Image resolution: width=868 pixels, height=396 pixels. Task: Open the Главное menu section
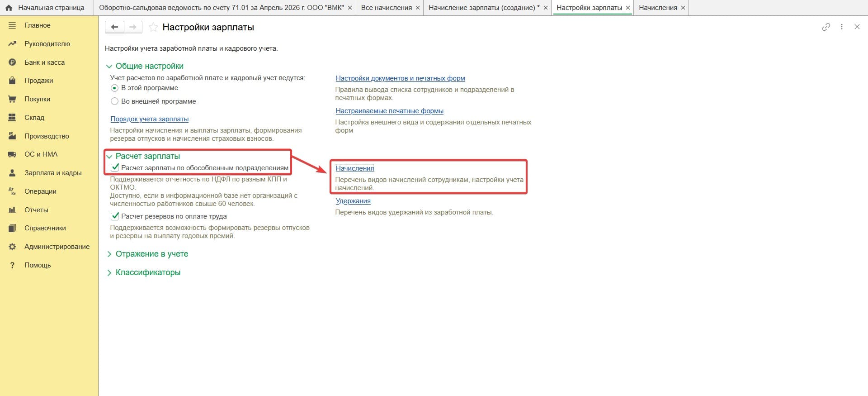[x=38, y=25]
